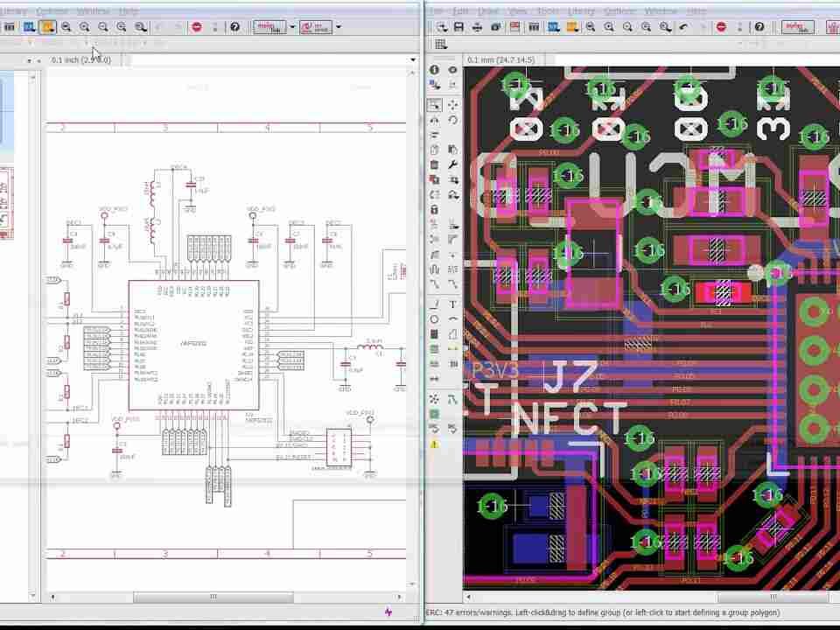The image size is (840, 630).
Task: Open the Help menu in schematic window
Action: click(x=129, y=10)
